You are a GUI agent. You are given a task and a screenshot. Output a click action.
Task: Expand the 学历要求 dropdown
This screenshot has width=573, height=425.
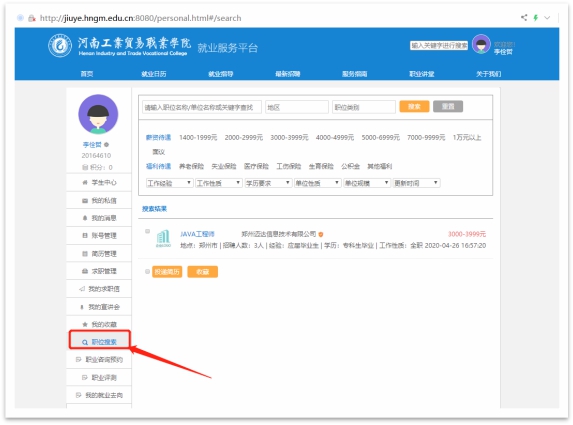[x=268, y=183]
